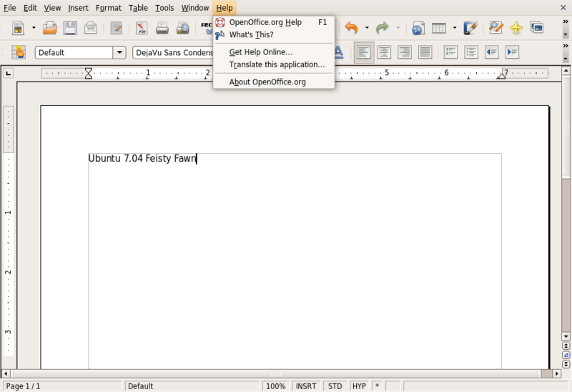The width and height of the screenshot is (572, 392).
Task: Select About OpenOffice.org menu entry
Action: tap(274, 82)
